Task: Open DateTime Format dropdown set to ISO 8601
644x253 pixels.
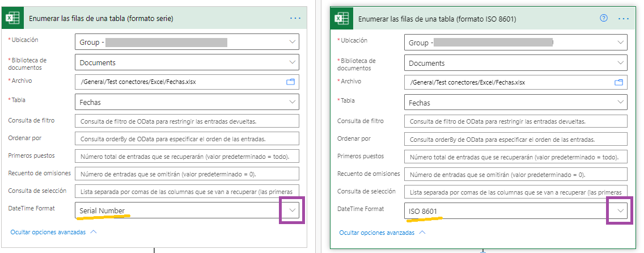Action: click(620, 210)
